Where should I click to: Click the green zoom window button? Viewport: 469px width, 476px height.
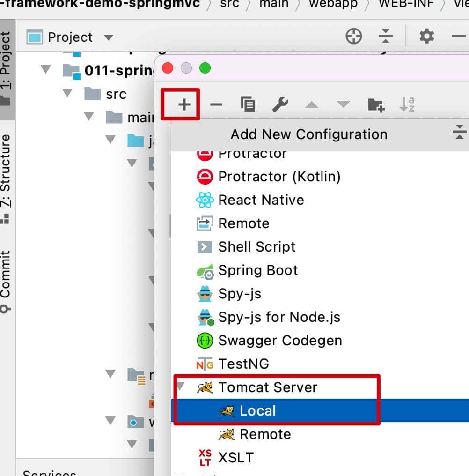click(x=205, y=68)
